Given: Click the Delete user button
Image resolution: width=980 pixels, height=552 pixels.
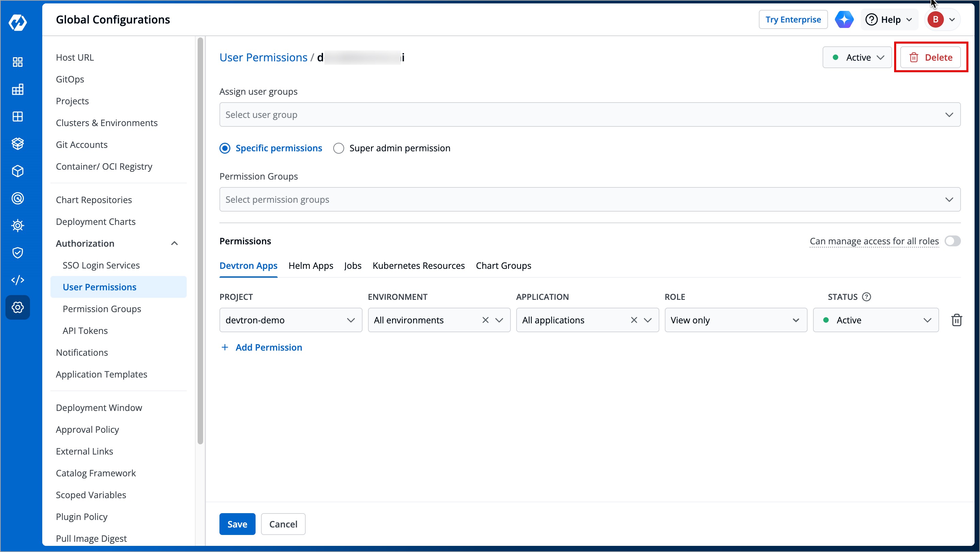Looking at the screenshot, I should (931, 58).
